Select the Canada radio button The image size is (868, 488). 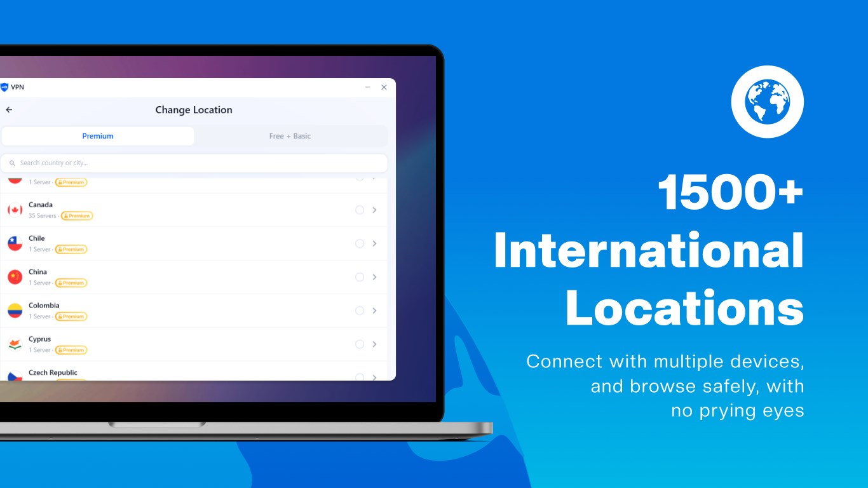tap(360, 210)
